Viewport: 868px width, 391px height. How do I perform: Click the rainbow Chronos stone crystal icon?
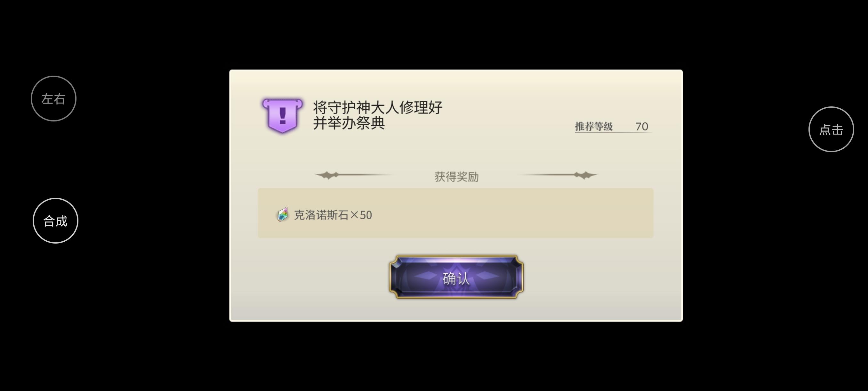coord(283,214)
